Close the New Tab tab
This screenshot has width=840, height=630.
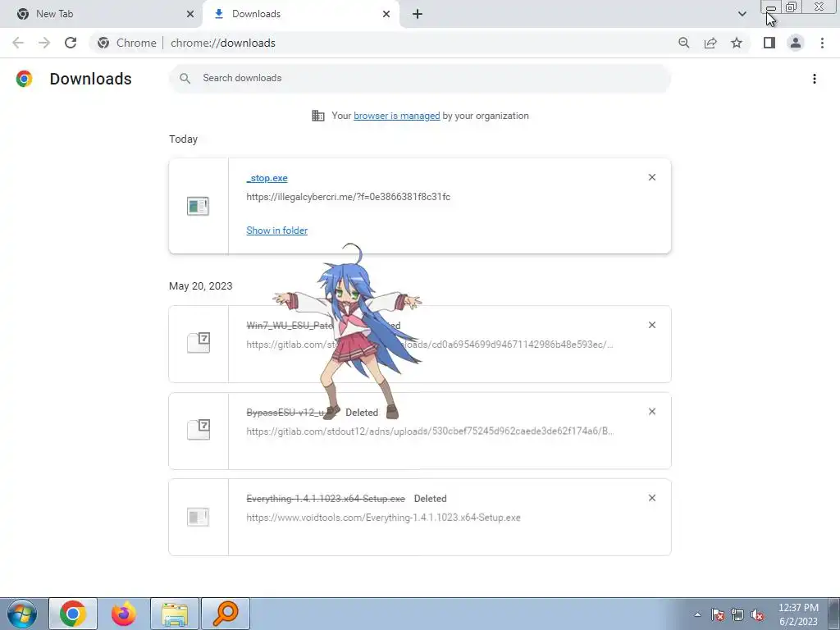[189, 14]
